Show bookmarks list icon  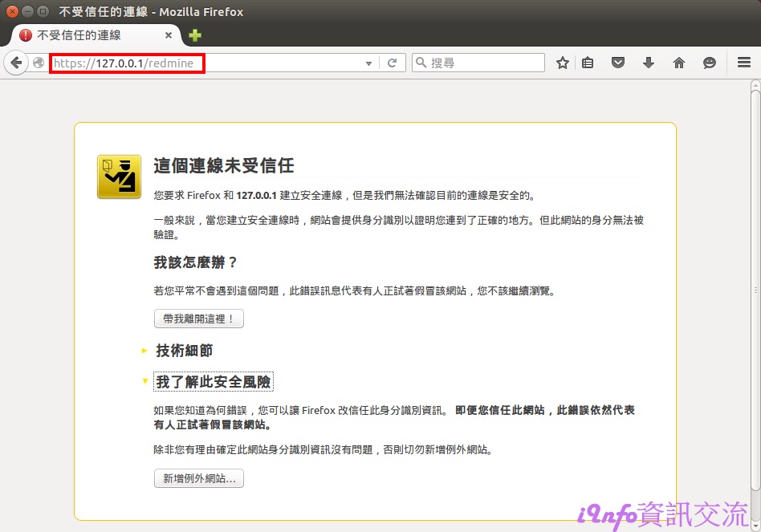[588, 63]
